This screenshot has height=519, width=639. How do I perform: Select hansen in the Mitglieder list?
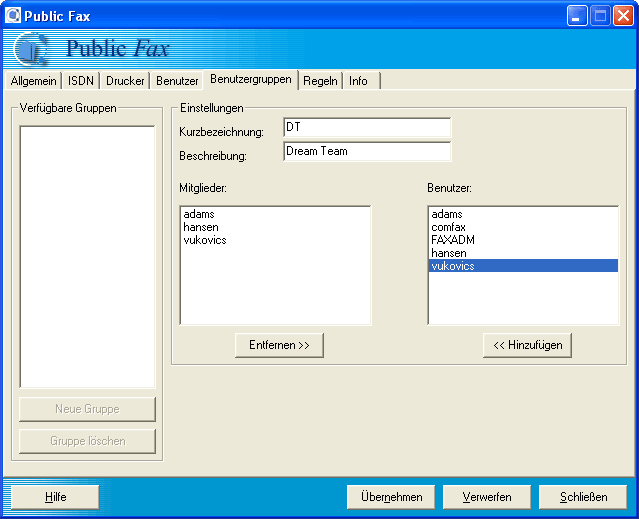pos(201,228)
